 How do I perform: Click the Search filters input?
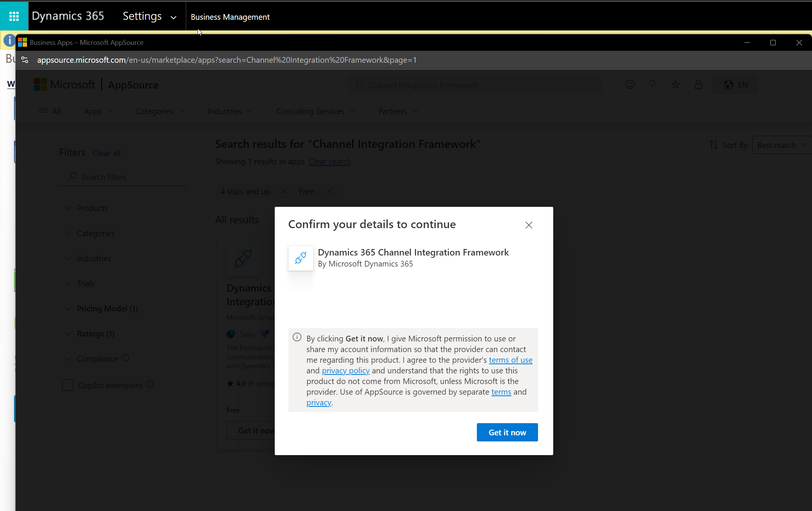(x=123, y=177)
